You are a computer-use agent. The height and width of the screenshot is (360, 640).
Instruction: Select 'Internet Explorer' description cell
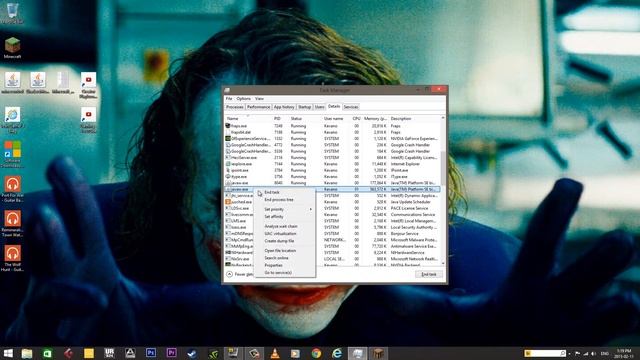point(405,164)
